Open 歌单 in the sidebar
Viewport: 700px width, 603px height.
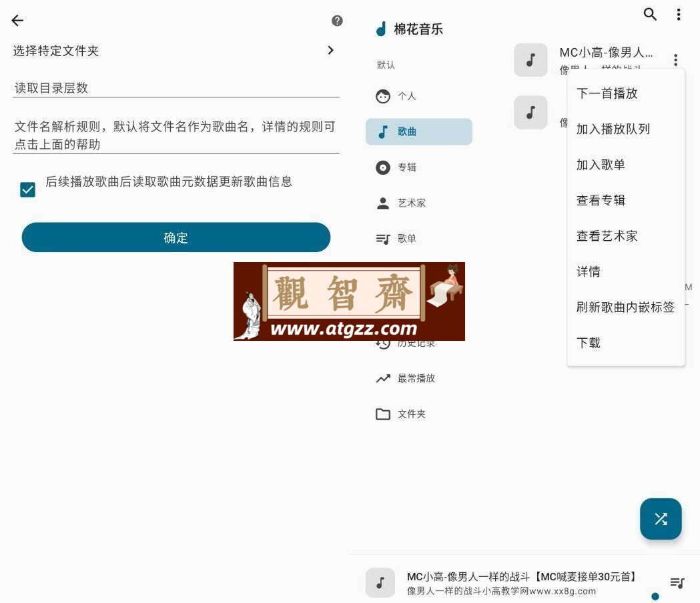tap(419, 239)
